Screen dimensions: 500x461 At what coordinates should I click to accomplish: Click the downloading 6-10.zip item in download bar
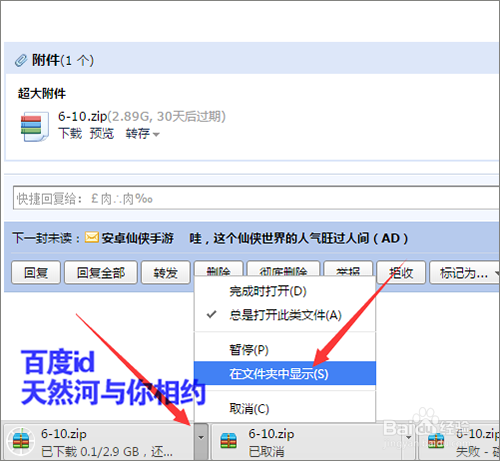click(x=99, y=441)
